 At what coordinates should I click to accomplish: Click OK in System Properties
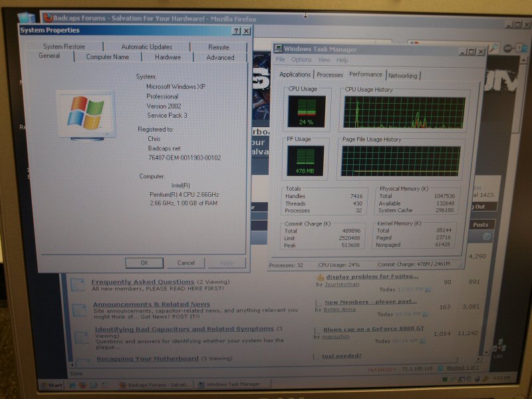coord(144,263)
